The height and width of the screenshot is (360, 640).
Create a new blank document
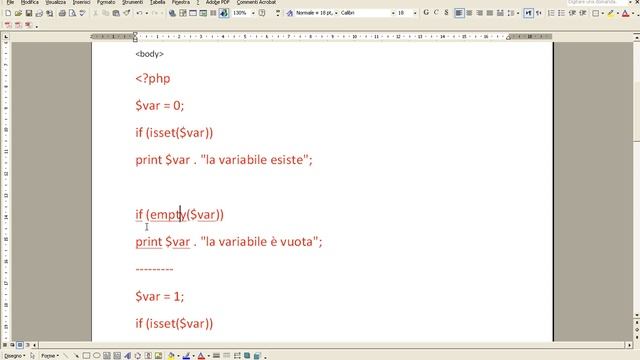[x=8, y=13]
